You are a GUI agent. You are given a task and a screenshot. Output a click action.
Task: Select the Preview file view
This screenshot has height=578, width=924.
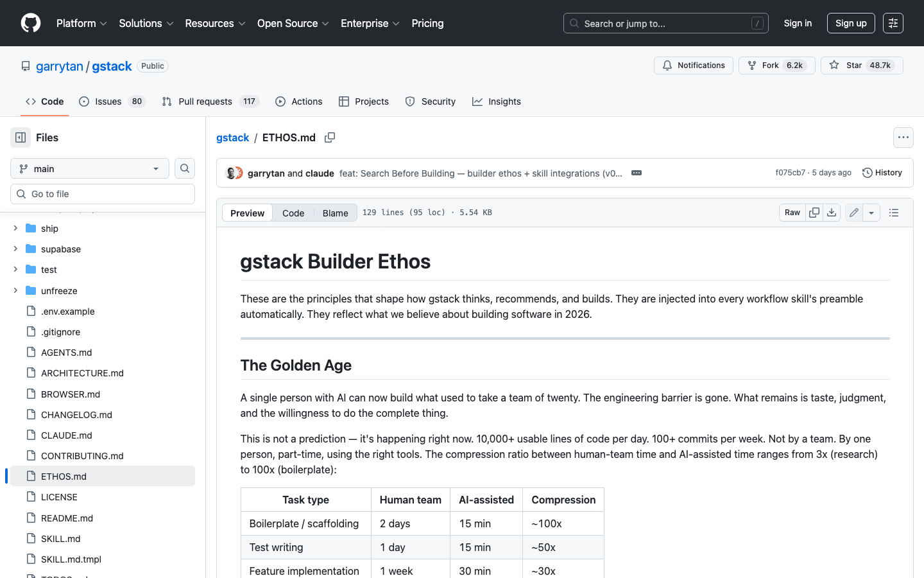tap(247, 213)
